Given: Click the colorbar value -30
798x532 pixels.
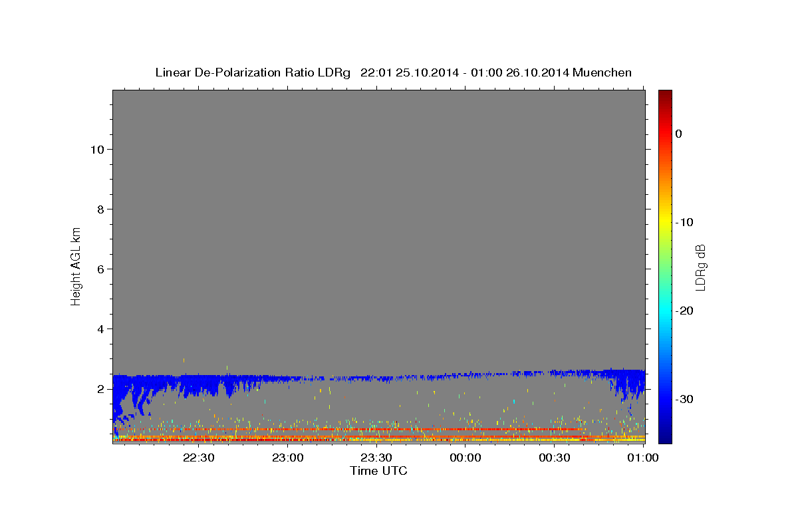Looking at the screenshot, I should (685, 399).
